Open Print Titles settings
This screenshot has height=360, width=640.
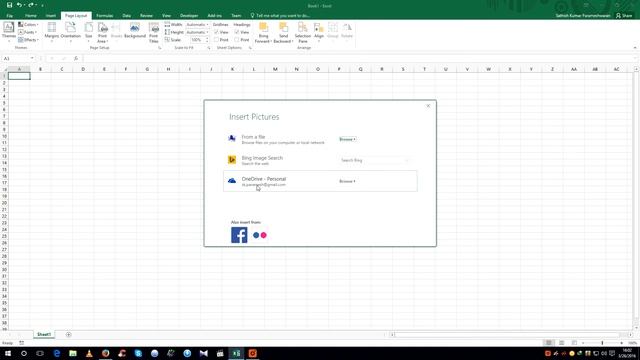(x=153, y=33)
